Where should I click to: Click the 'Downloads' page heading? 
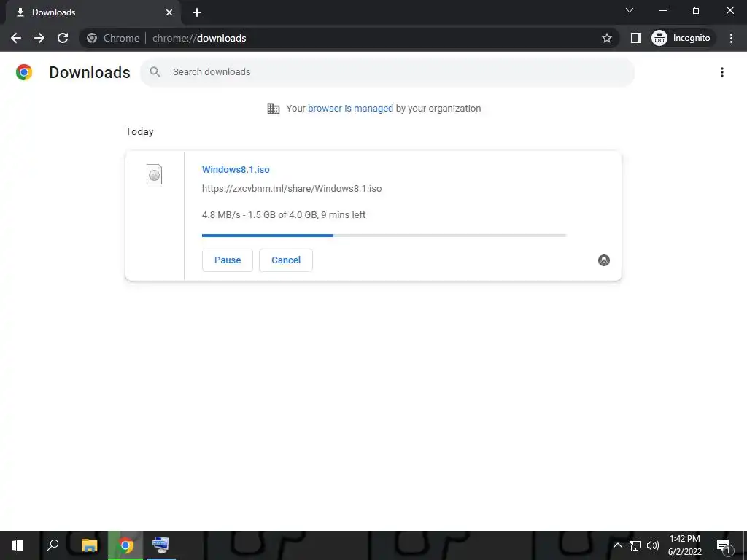90,72
